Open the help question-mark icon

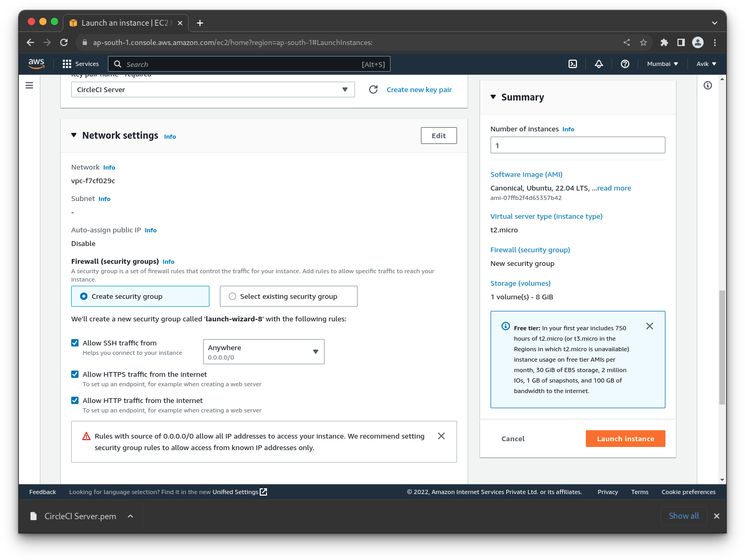pos(625,63)
